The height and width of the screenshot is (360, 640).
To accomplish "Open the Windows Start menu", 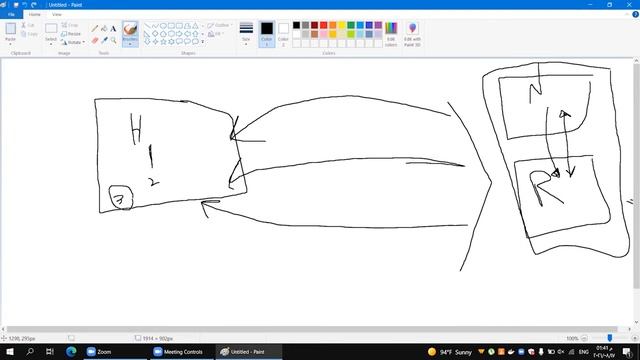I will (10, 351).
